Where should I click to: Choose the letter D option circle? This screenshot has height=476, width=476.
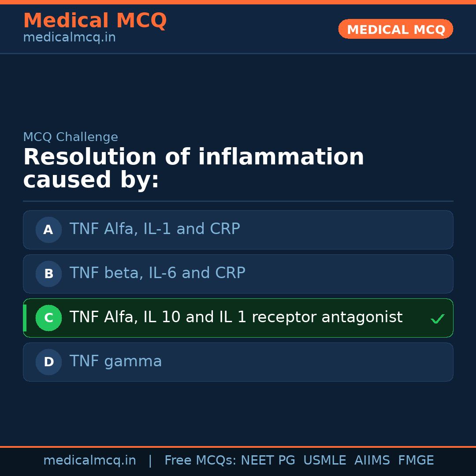pos(48,362)
